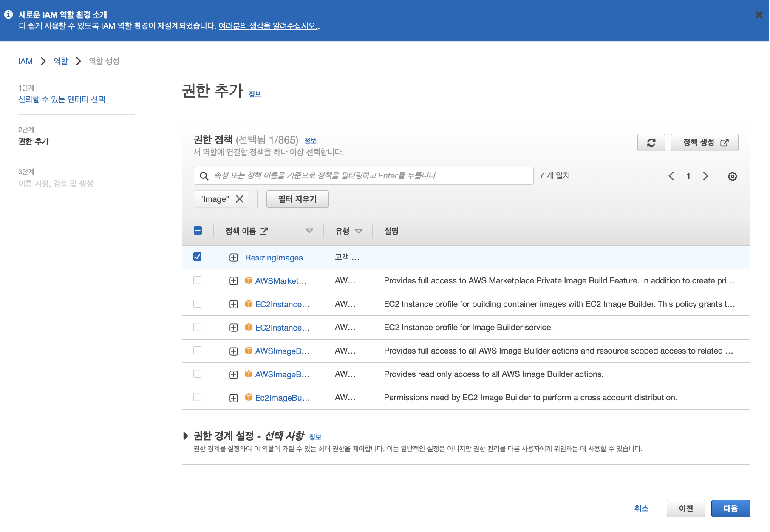Open the ResizingImages policy link
This screenshot has width=770, height=532.
274,258
